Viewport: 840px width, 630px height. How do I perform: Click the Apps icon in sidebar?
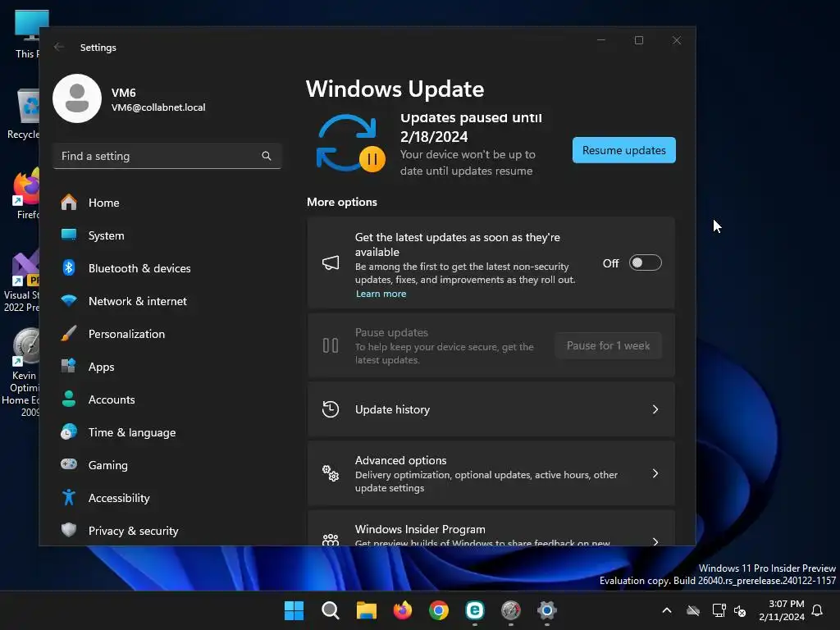[69, 367]
